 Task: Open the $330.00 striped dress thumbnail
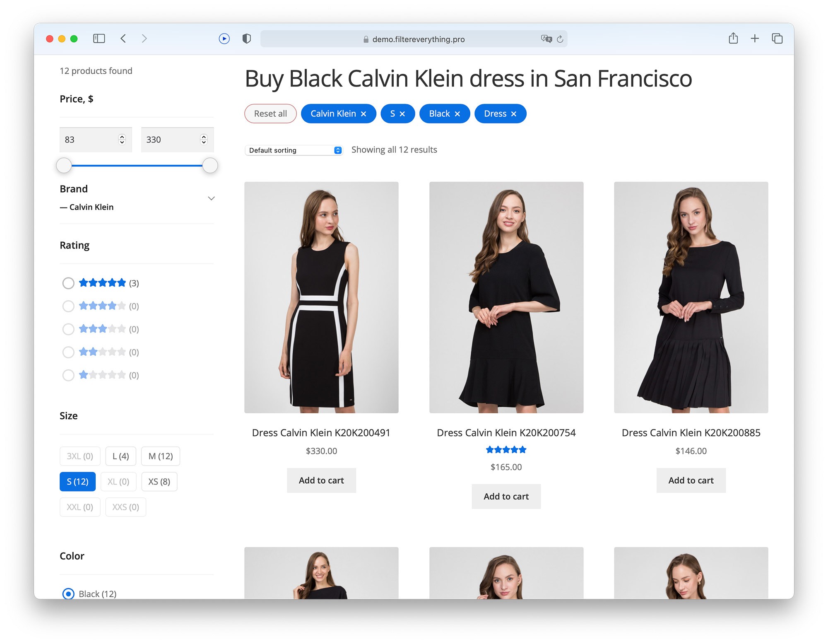point(321,297)
